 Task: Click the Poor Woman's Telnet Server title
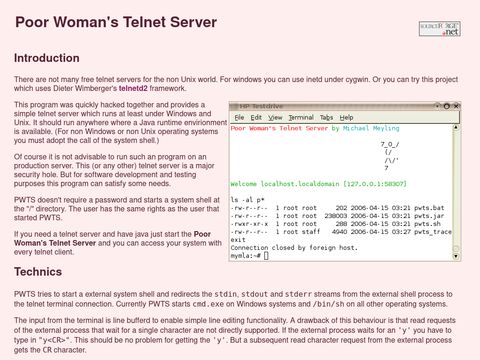116,22
